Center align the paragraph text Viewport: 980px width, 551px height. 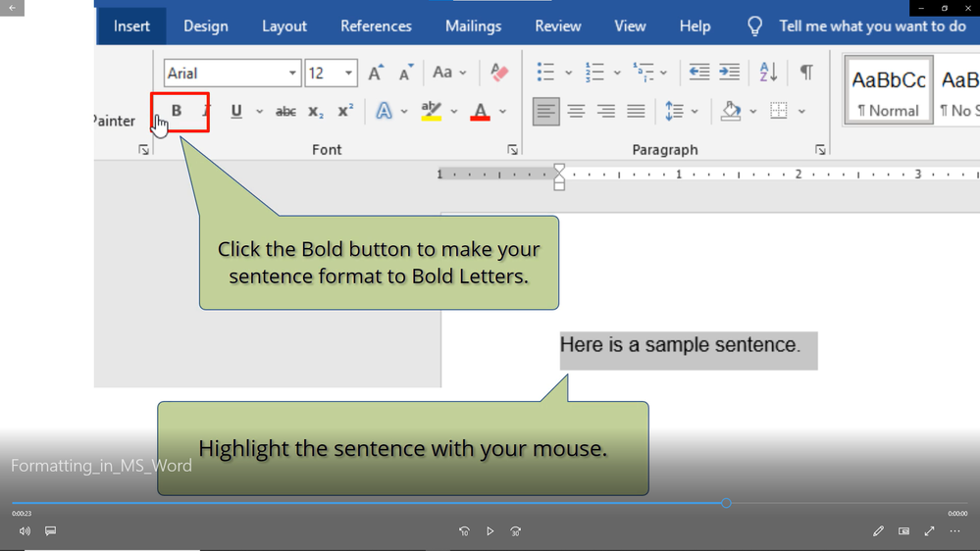(576, 112)
